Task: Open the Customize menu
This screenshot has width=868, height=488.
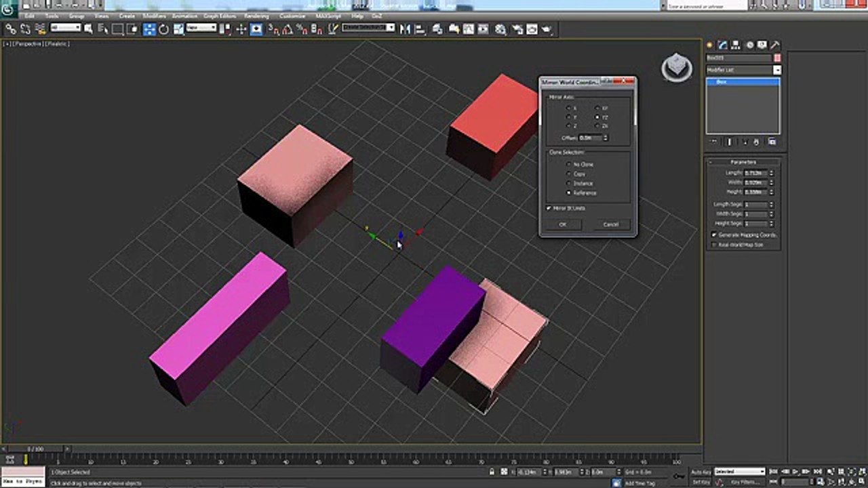Action: [x=292, y=16]
